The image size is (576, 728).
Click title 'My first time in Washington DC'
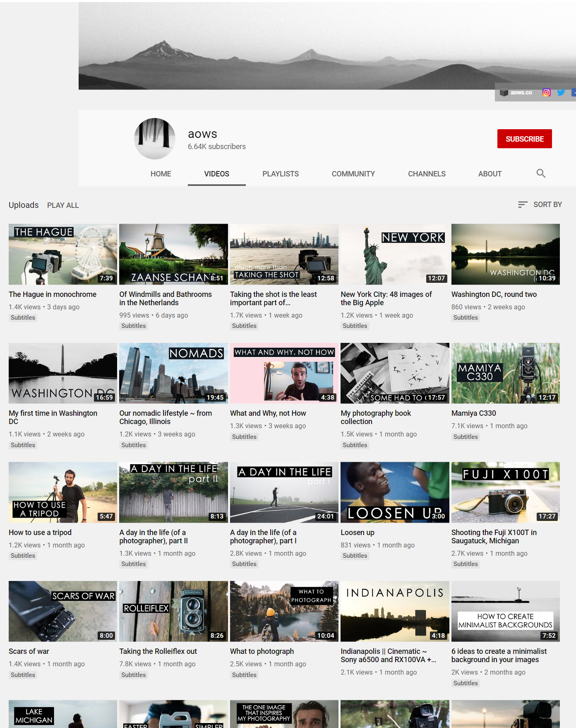(x=53, y=417)
